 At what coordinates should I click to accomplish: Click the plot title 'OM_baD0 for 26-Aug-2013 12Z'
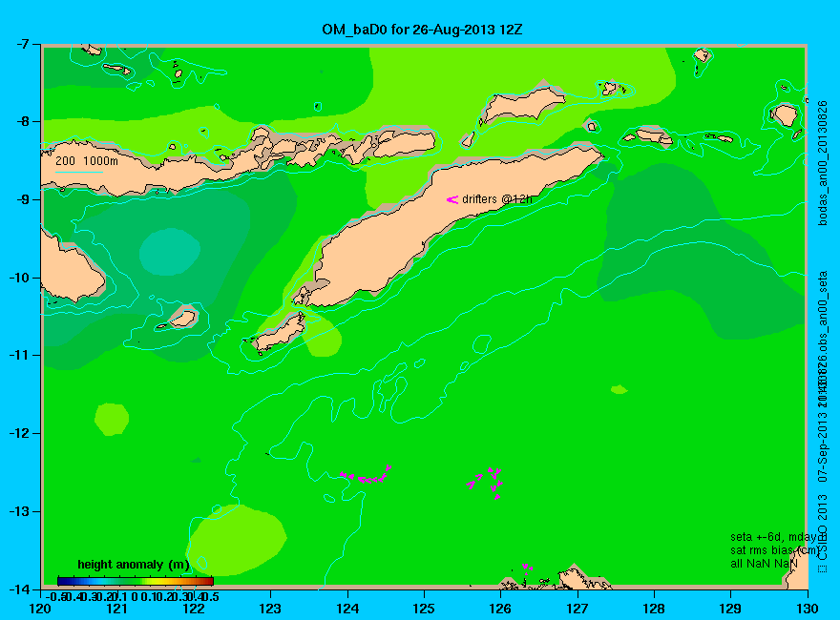coord(422,30)
